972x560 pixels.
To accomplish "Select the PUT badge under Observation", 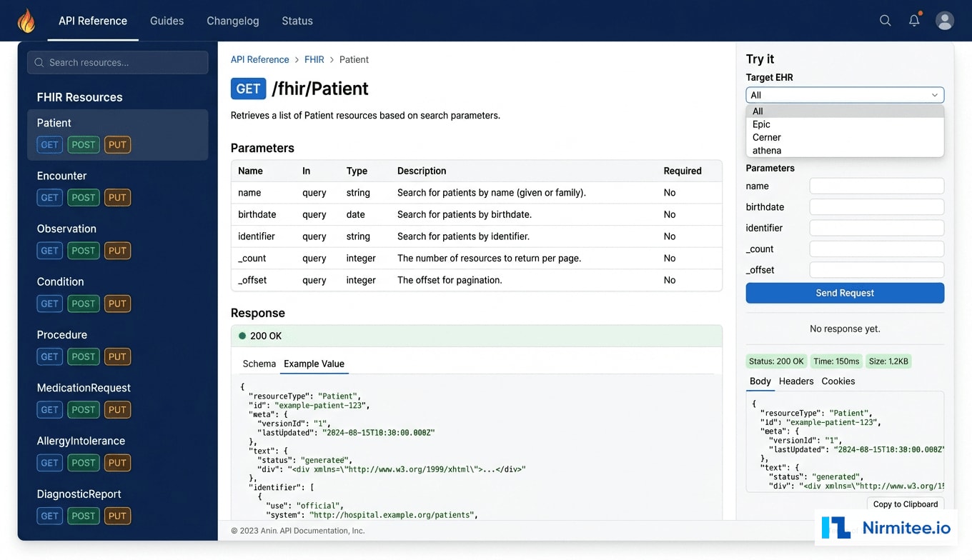I will pyautogui.click(x=119, y=250).
